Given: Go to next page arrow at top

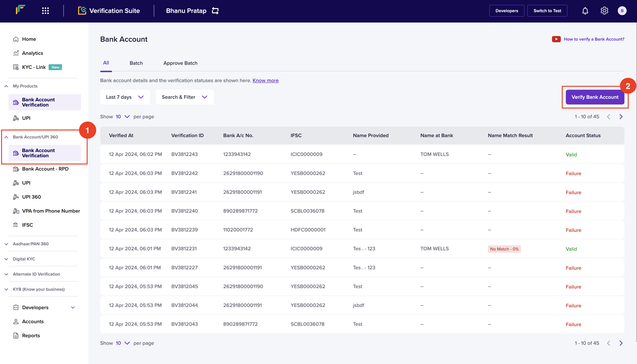Looking at the screenshot, I should [x=621, y=117].
